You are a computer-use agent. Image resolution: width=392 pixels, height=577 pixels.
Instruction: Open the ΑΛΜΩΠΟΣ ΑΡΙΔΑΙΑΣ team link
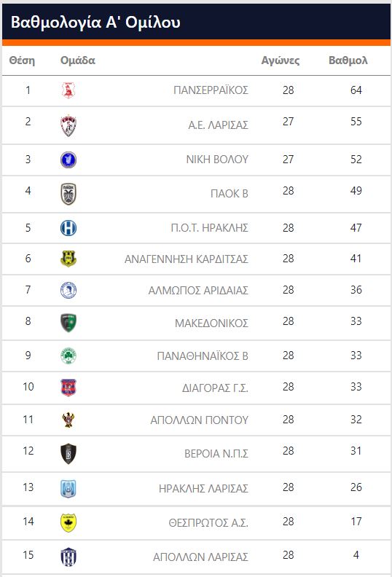[198, 291]
